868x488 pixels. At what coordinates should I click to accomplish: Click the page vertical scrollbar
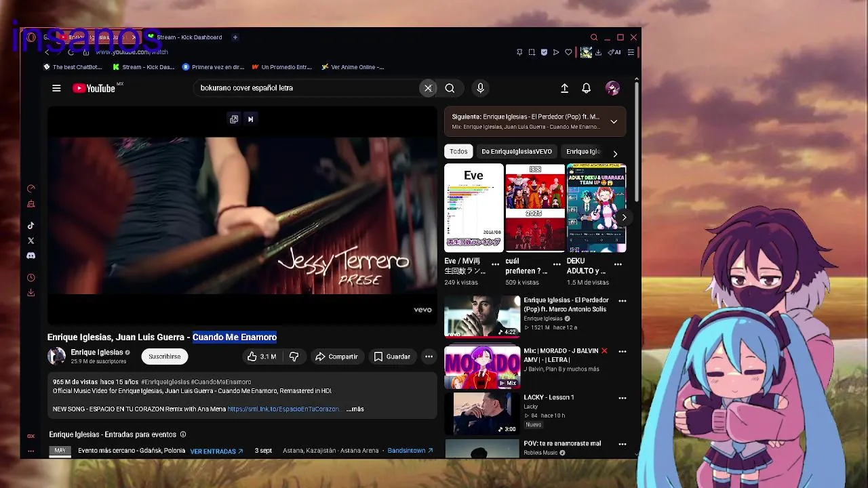636,142
